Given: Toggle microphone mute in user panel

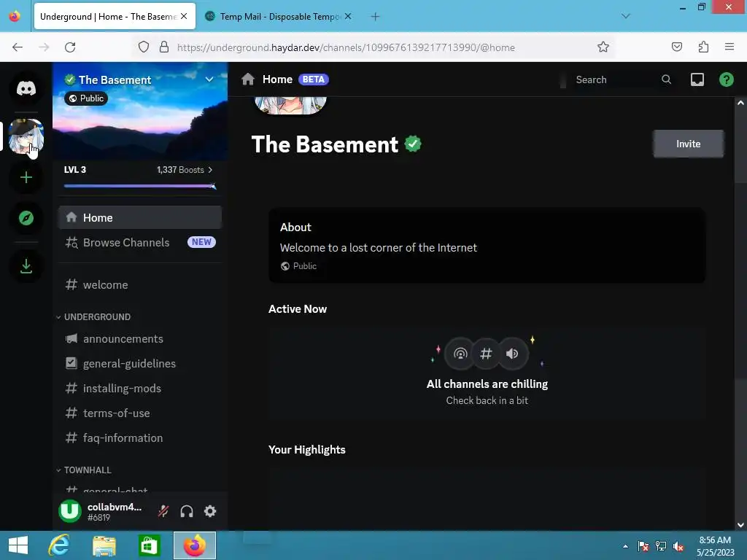Looking at the screenshot, I should [163, 511].
